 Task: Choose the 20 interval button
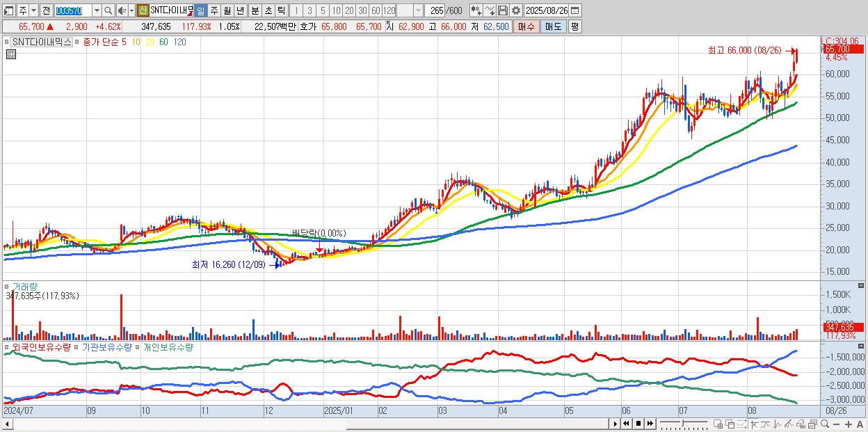point(349,10)
